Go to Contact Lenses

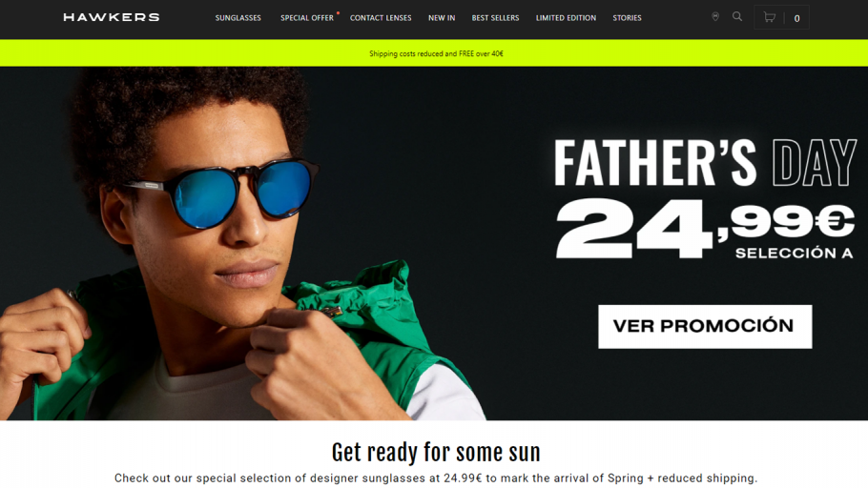tap(381, 18)
